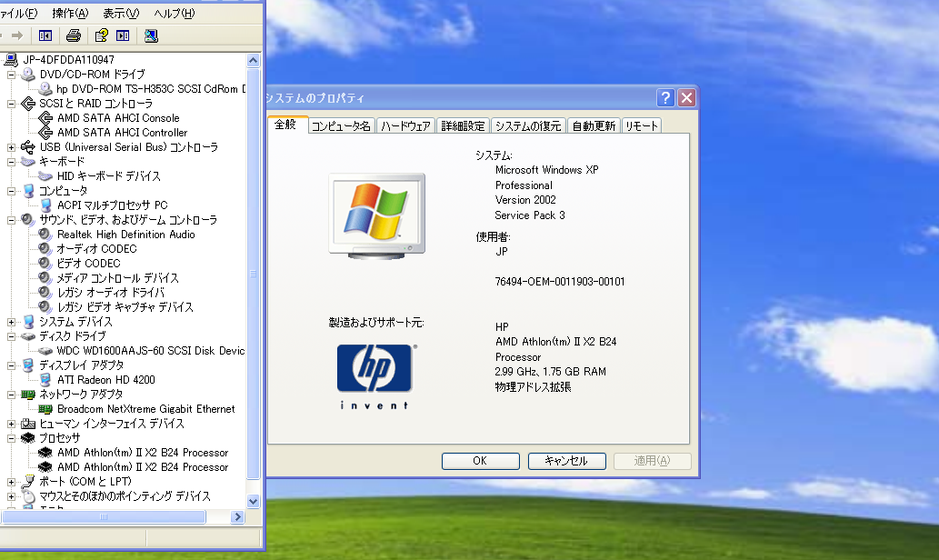Click OK in system properties dialog
The height and width of the screenshot is (560, 939).
480,461
